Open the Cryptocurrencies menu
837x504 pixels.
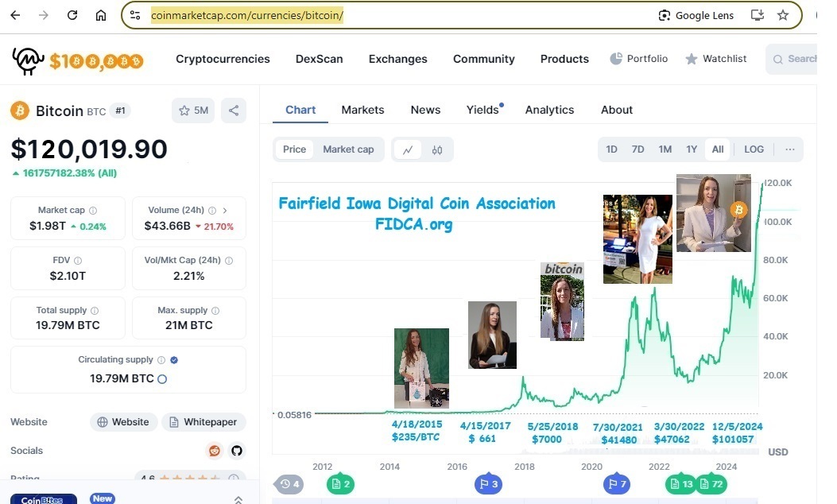[223, 59]
